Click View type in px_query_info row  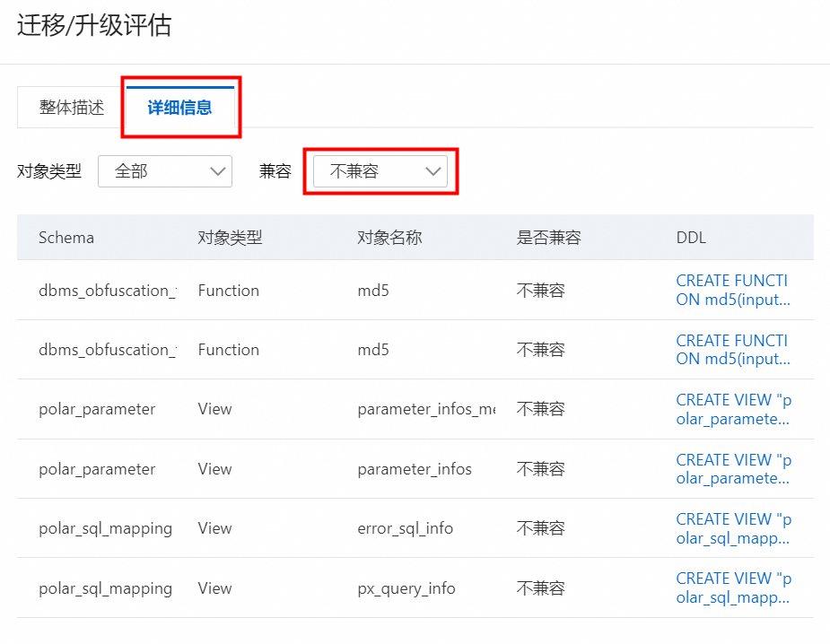(x=214, y=587)
